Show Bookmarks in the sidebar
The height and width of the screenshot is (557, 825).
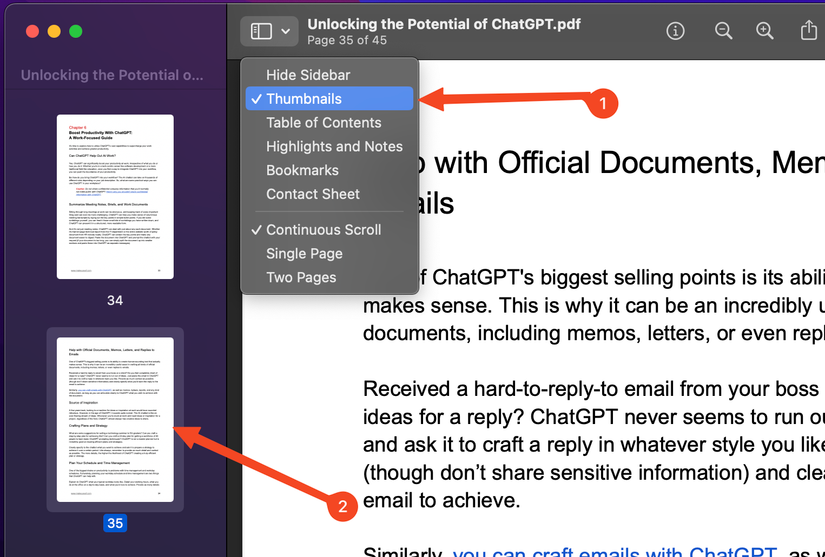coord(329,170)
